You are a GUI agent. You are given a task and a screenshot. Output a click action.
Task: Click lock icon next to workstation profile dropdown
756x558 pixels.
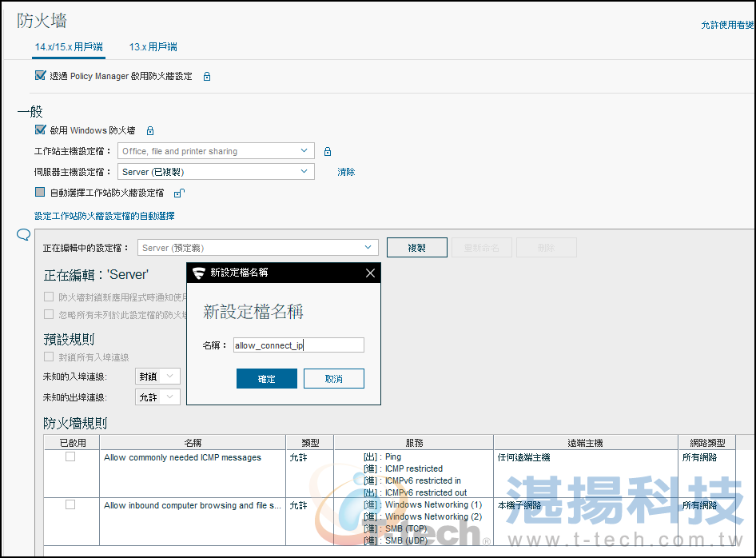328,151
